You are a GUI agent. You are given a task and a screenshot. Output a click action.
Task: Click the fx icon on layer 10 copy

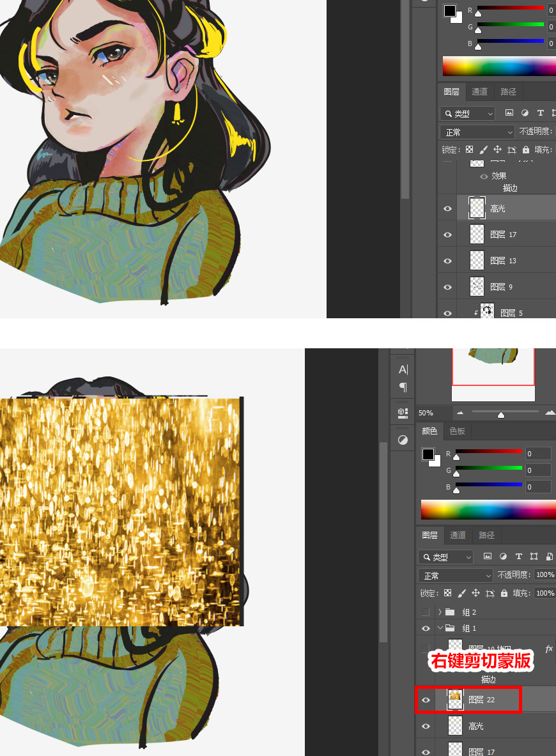(x=548, y=649)
